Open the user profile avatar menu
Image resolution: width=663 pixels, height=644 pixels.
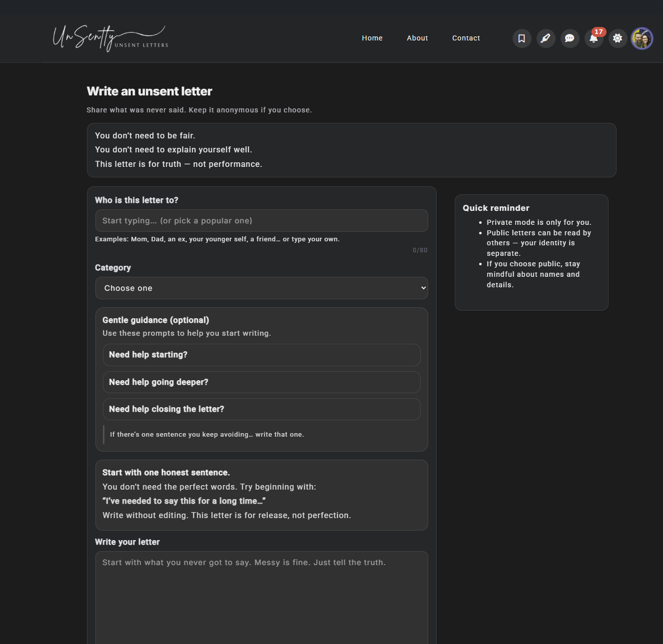[x=642, y=38]
